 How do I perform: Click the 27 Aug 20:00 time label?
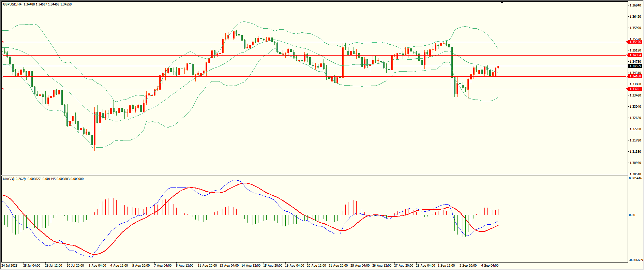coord(404,266)
